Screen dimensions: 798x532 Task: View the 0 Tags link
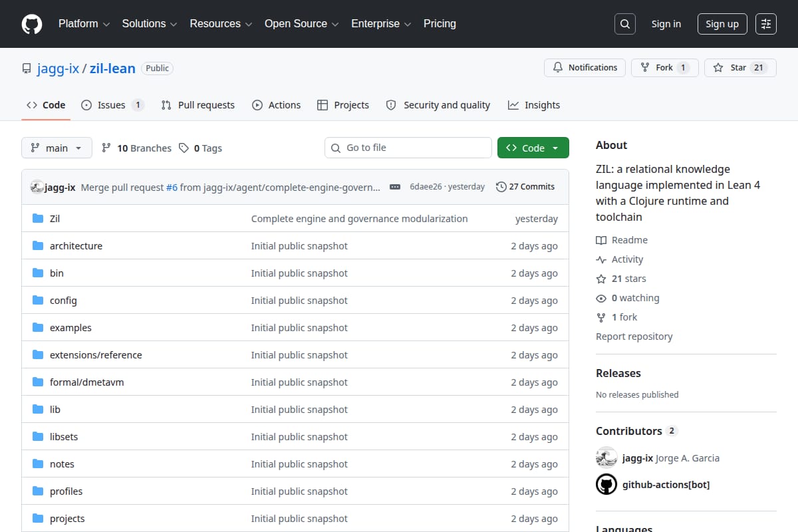click(201, 148)
